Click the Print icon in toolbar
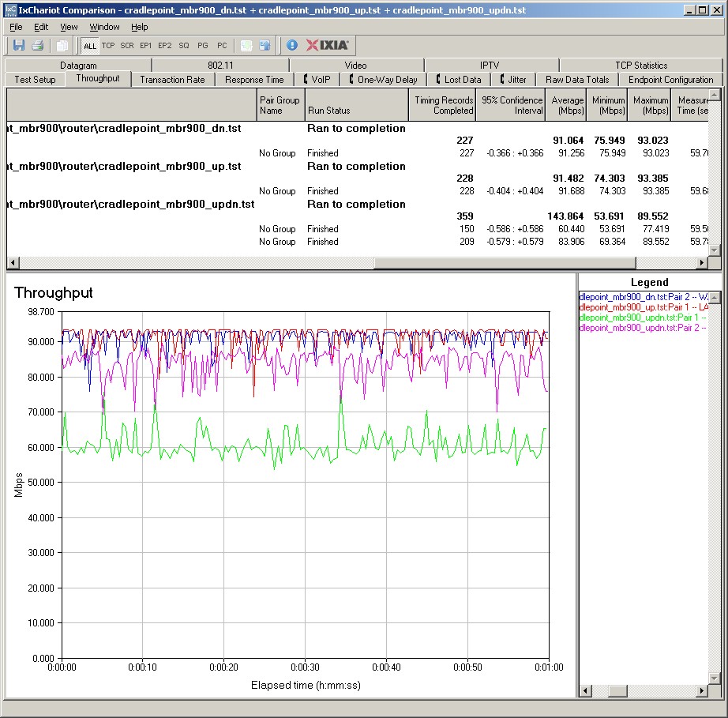Screen dimensions: 728x718 click(38, 45)
